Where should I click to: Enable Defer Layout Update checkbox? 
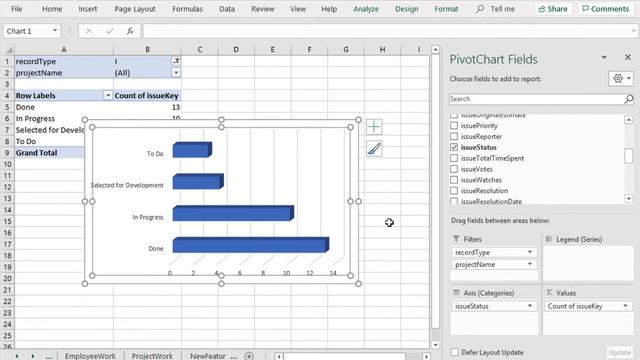point(455,352)
